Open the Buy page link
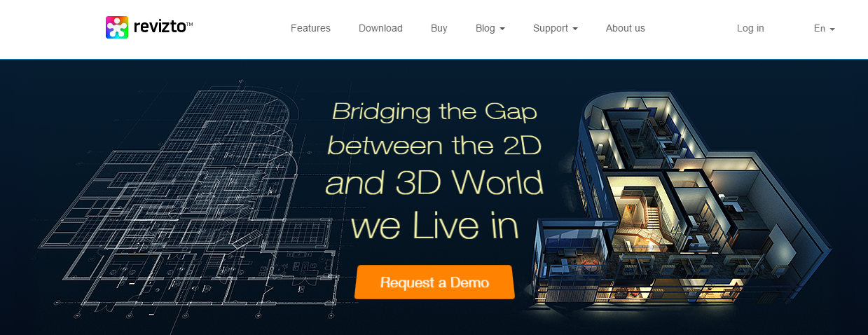Image resolution: width=868 pixels, height=335 pixels. tap(439, 29)
